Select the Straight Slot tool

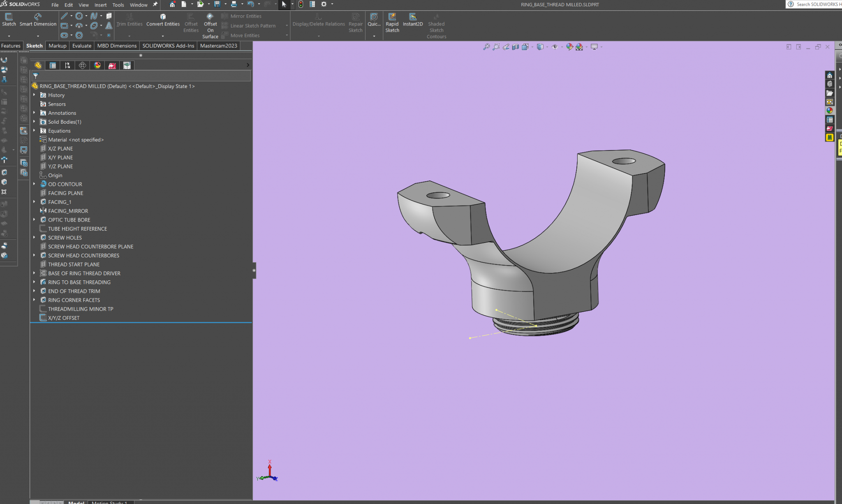tap(64, 35)
